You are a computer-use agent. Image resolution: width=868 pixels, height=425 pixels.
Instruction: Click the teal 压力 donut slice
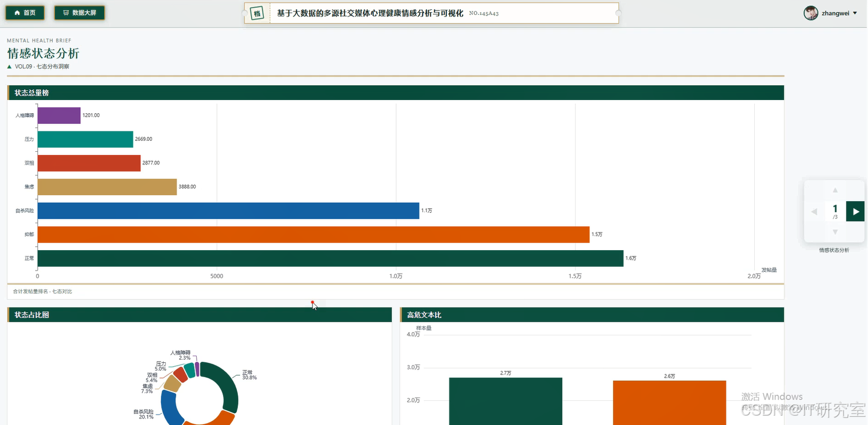[x=190, y=369]
